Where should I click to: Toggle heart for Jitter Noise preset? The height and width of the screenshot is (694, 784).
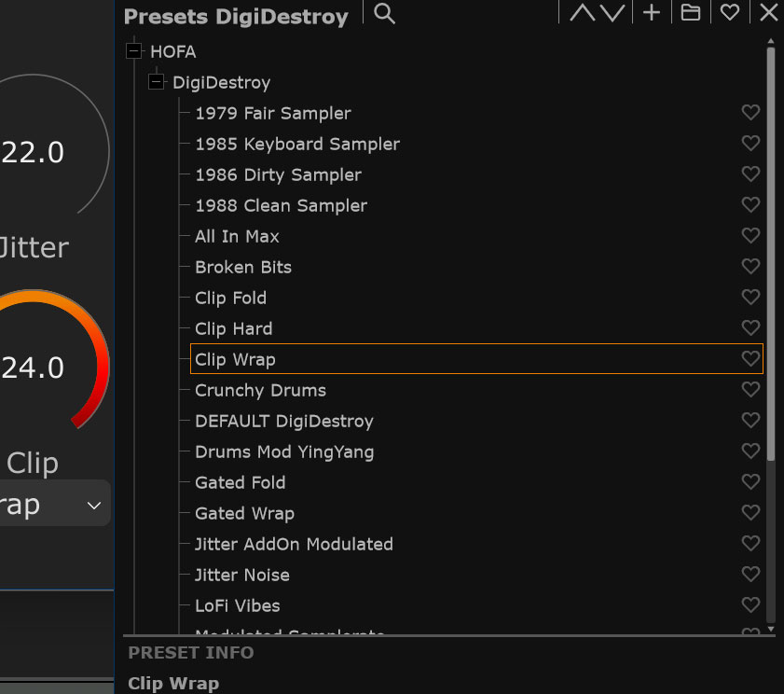click(x=750, y=574)
